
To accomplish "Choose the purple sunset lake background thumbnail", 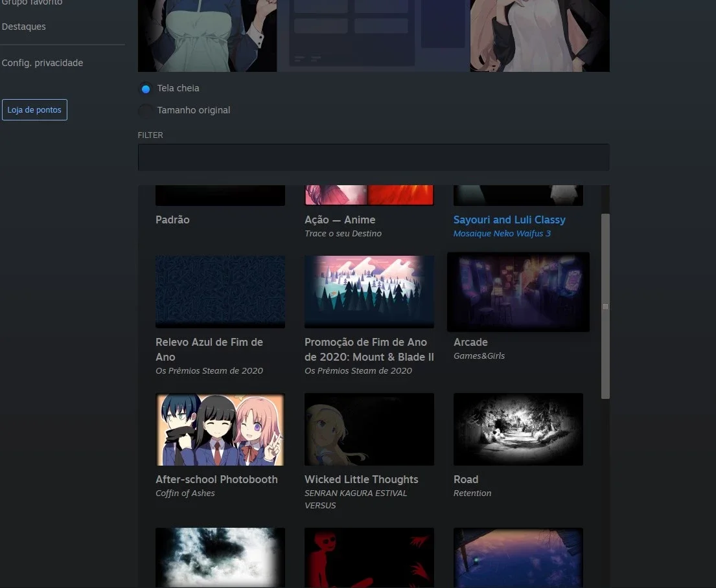I will [518, 558].
